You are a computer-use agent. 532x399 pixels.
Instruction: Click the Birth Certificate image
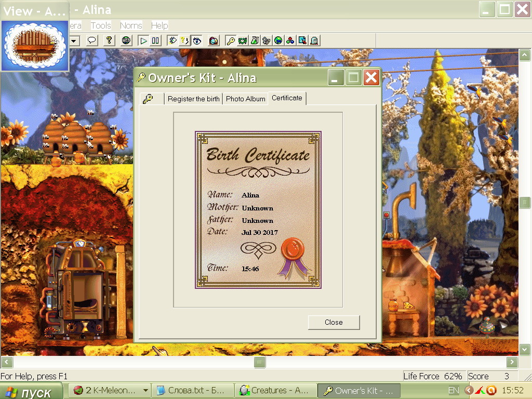[x=258, y=210]
